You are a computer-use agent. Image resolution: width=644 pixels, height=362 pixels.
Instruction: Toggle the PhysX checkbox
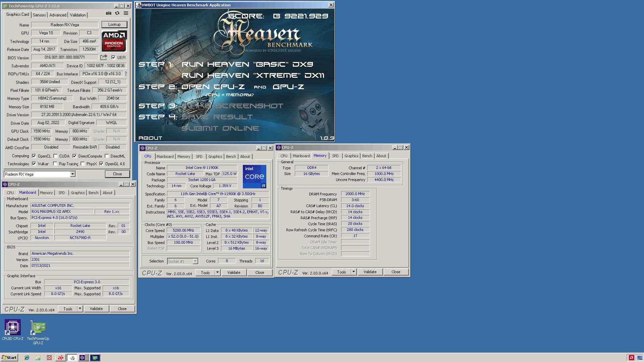coord(83,164)
